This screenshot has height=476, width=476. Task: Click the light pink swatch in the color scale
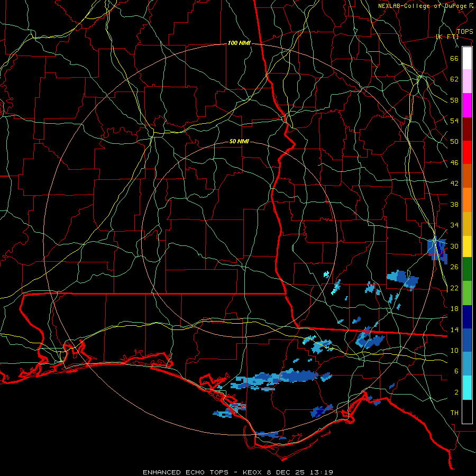(x=467, y=81)
